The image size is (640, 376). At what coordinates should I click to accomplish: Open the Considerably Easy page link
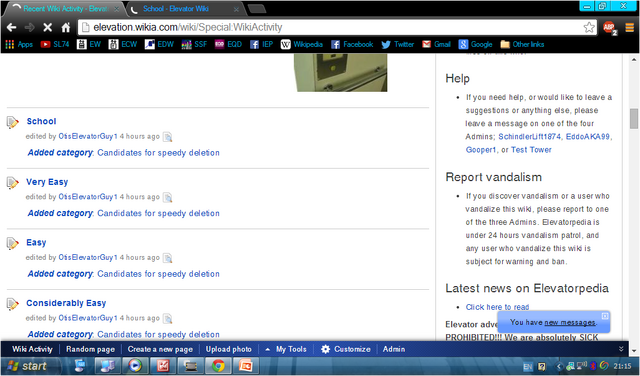66,303
